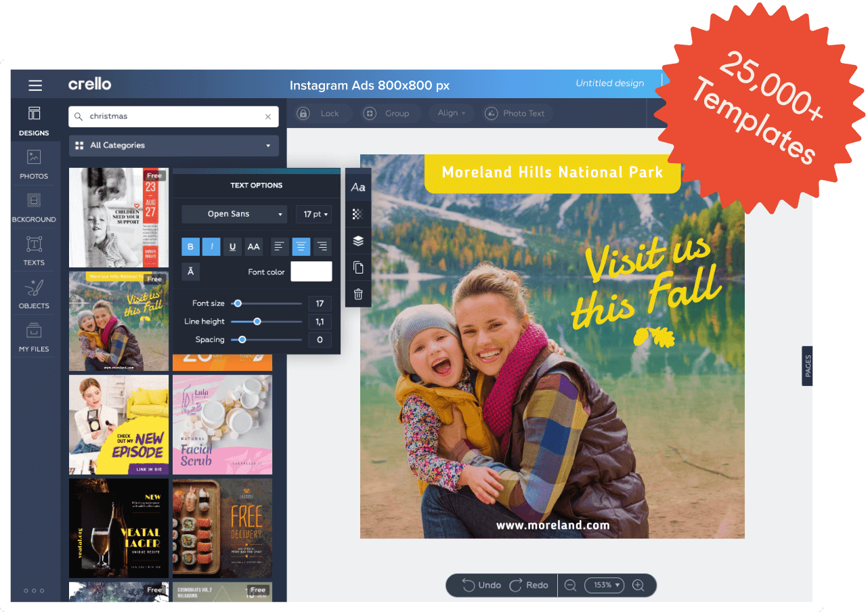Viewport: 868px width, 612px height.
Task: Open the Open Sans font dropdown
Action: tap(234, 214)
